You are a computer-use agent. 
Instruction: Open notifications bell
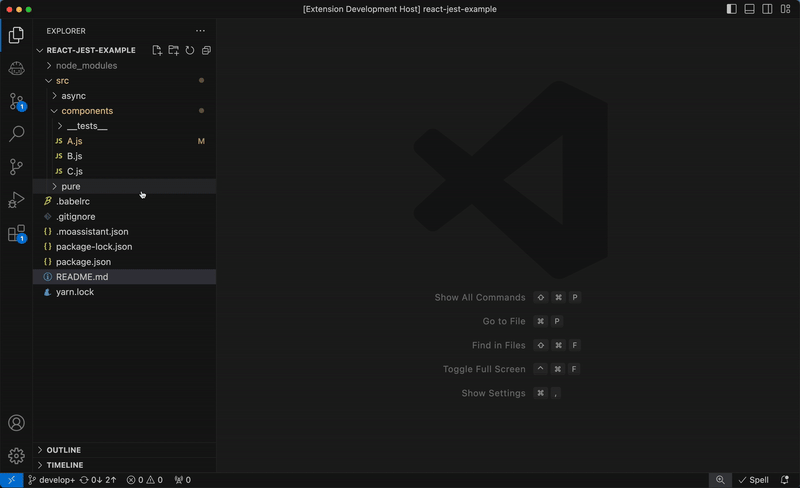(x=785, y=480)
